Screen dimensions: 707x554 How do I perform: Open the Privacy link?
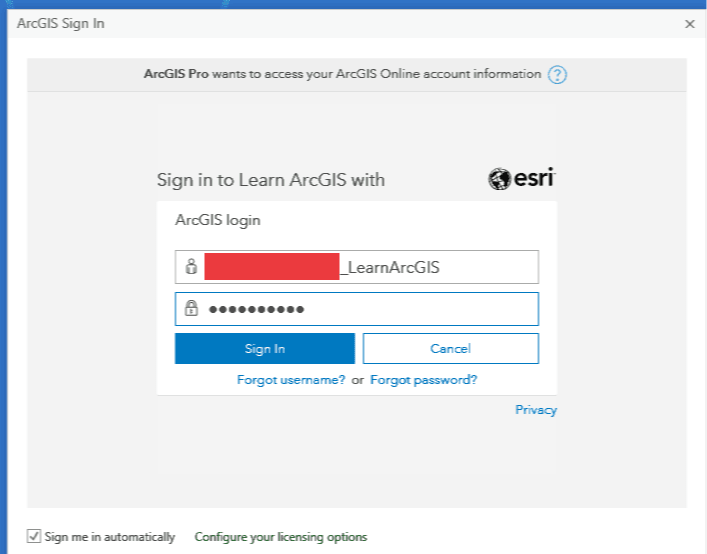pyautogui.click(x=536, y=410)
